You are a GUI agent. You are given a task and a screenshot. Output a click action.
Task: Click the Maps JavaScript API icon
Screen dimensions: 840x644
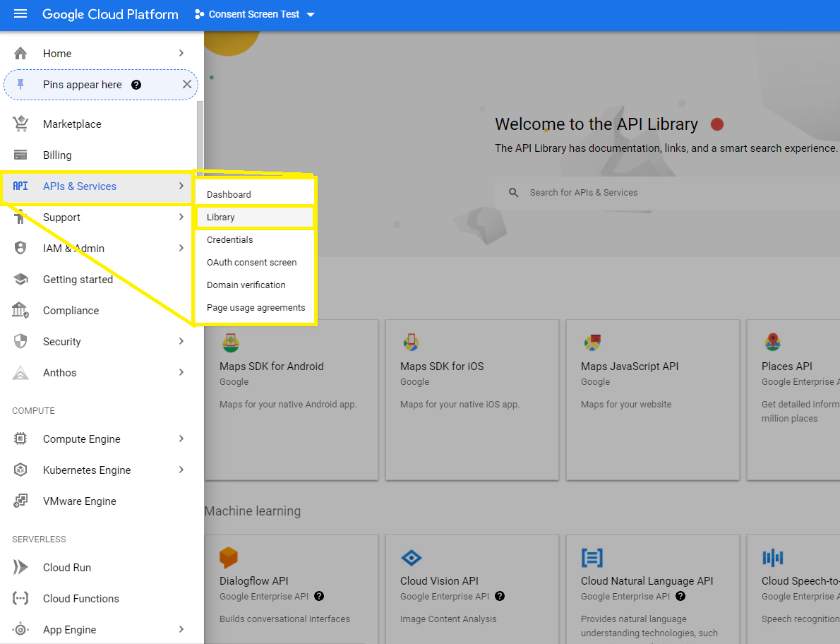point(592,342)
